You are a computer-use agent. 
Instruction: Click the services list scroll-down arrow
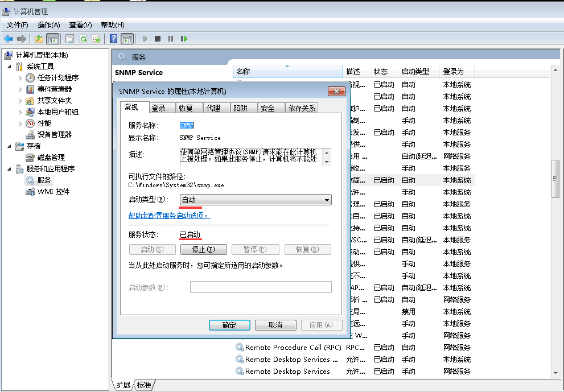(555, 373)
